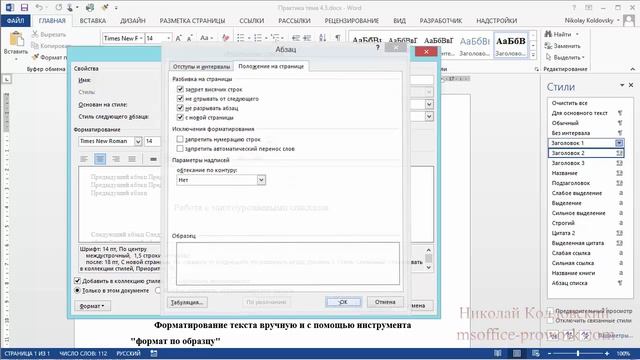Image resolution: width=640 pixels, height=360 pixels.
Task: Click the Redo icon in the quick access toolbar
Action: coord(58,7)
